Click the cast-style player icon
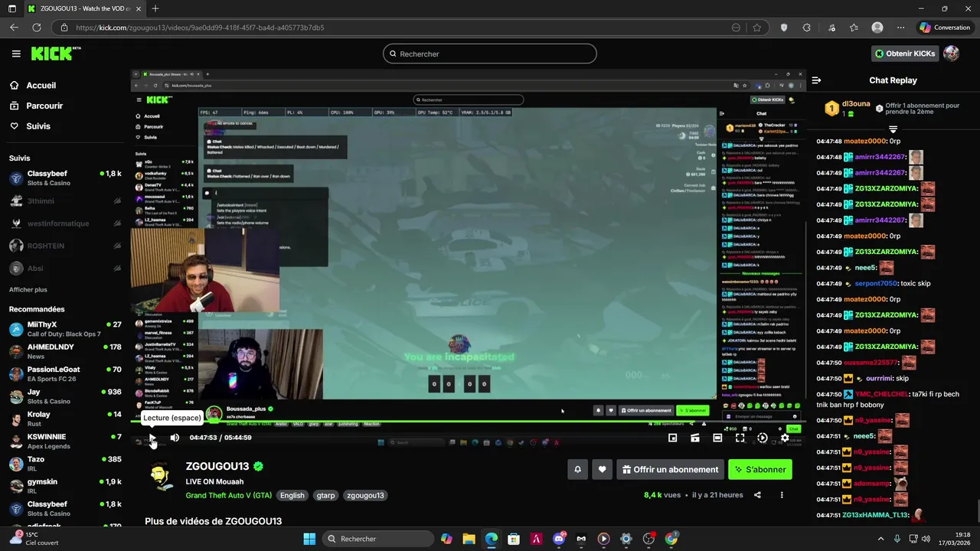The height and width of the screenshot is (551, 980). tap(694, 438)
